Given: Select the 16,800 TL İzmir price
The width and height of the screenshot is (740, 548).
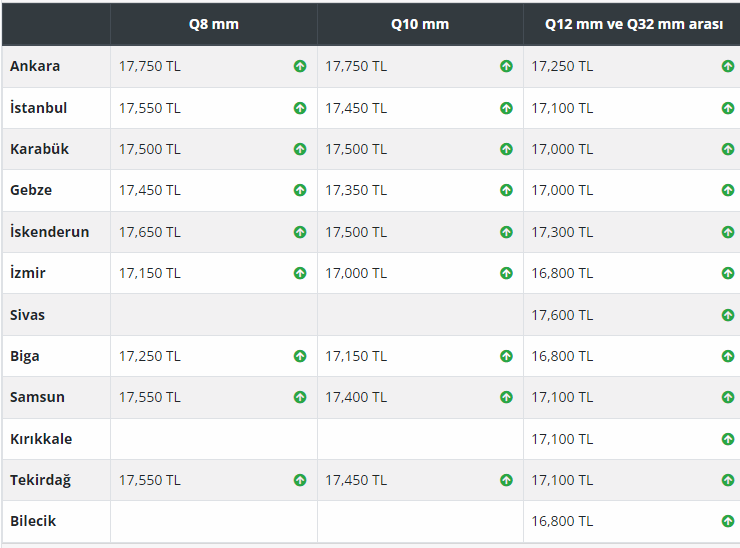Looking at the screenshot, I should tap(562, 273).
